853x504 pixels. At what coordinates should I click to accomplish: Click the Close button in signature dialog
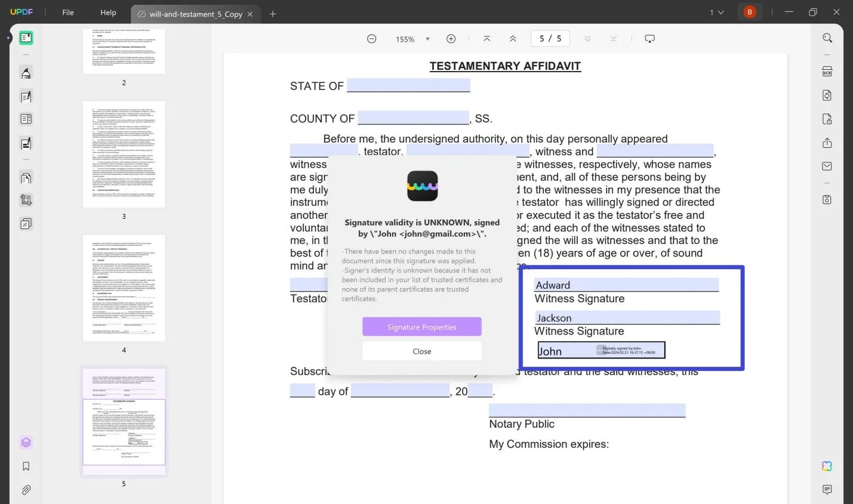pyautogui.click(x=421, y=351)
